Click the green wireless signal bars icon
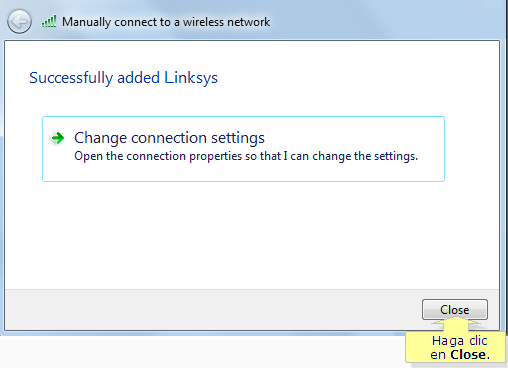Viewport: 508px width, 368px height. pos(49,22)
